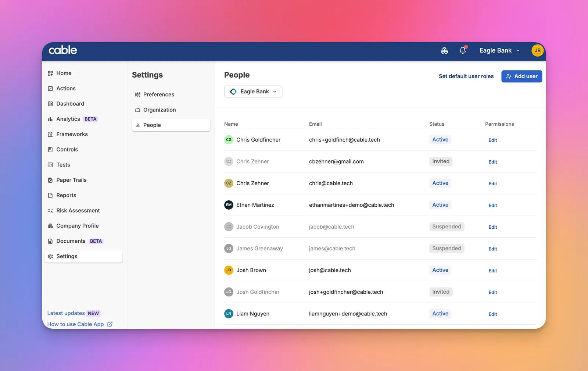Open the notifications bell icon

[x=463, y=50]
